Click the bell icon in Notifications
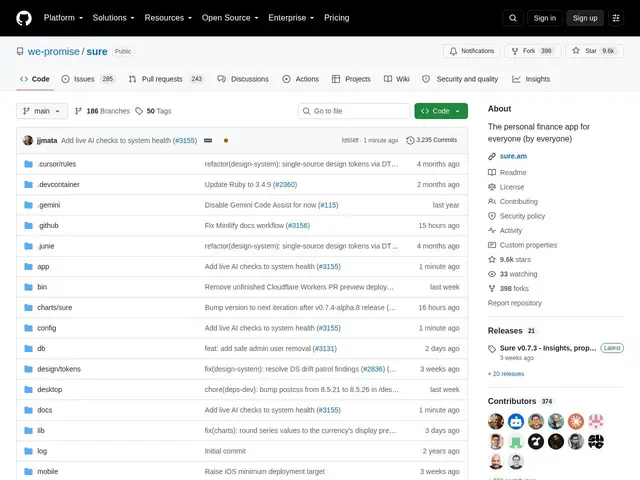The image size is (640, 480). coord(453,51)
